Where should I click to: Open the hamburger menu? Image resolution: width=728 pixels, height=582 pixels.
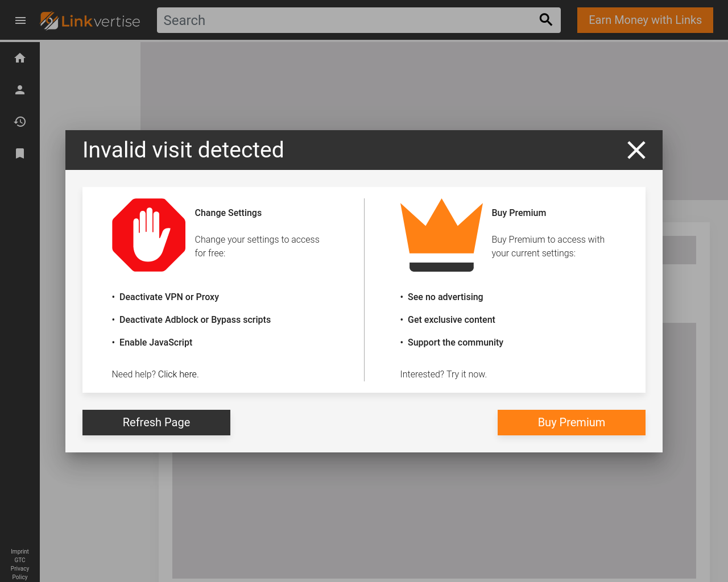(20, 20)
